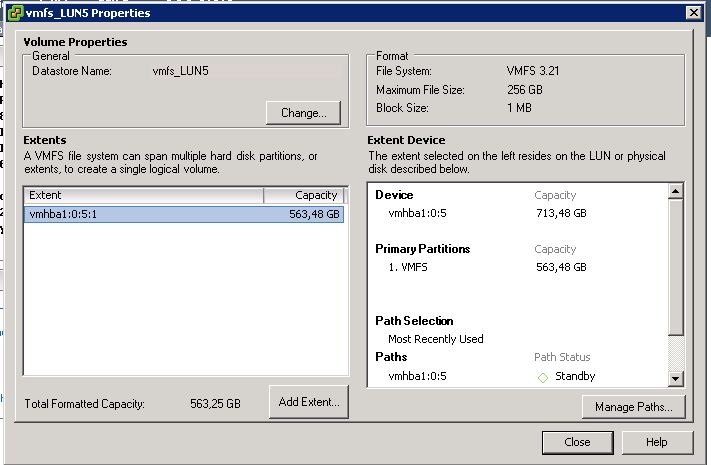Click path vmhba1:0:5 under Paths
This screenshot has width=711, height=465.
417,376
